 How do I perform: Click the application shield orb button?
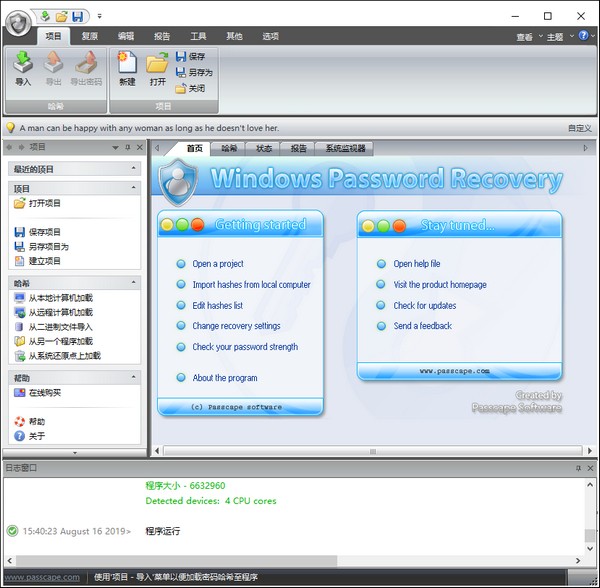click(x=18, y=23)
